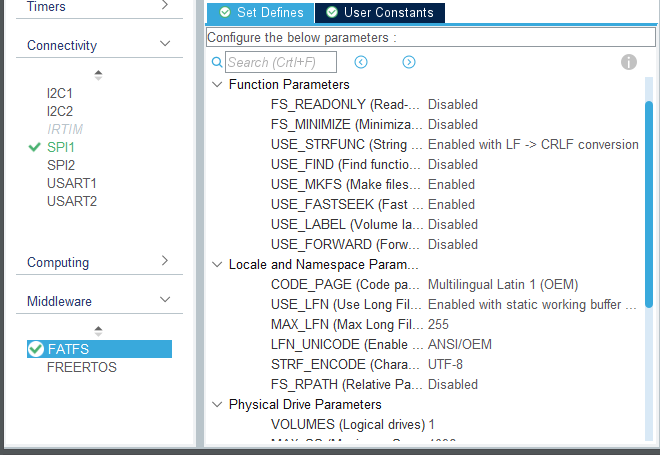Edit VOLUMES logical drives value 1

click(x=432, y=424)
